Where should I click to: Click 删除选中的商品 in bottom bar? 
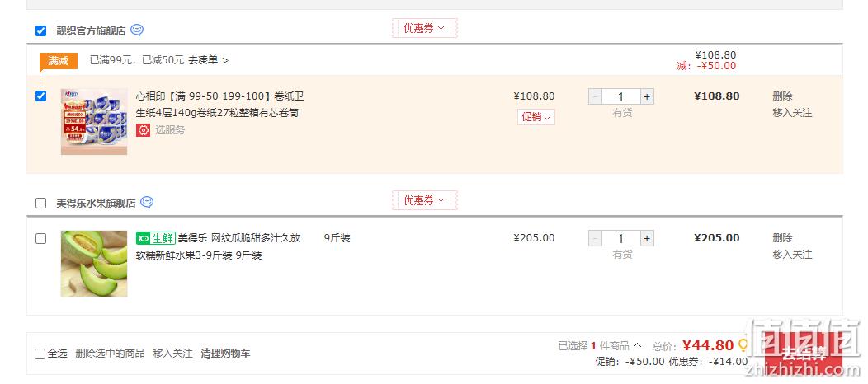click(x=111, y=353)
